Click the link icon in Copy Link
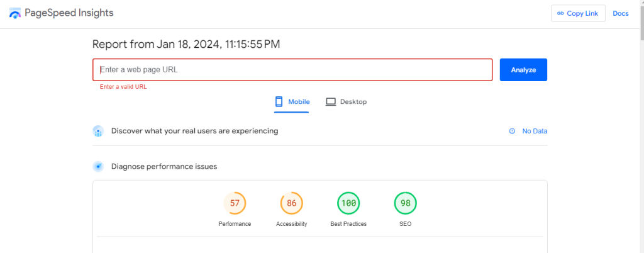Screen dimensions: 644x253 coord(560,14)
